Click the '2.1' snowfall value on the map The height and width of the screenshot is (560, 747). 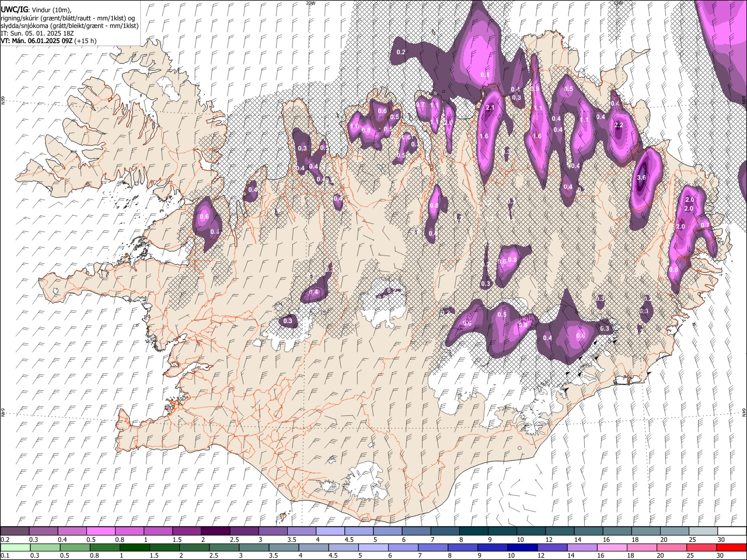(x=490, y=108)
